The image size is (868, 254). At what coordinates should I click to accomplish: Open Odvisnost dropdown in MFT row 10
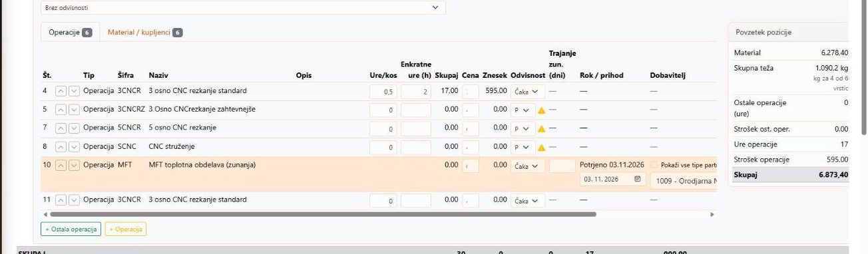528,166
